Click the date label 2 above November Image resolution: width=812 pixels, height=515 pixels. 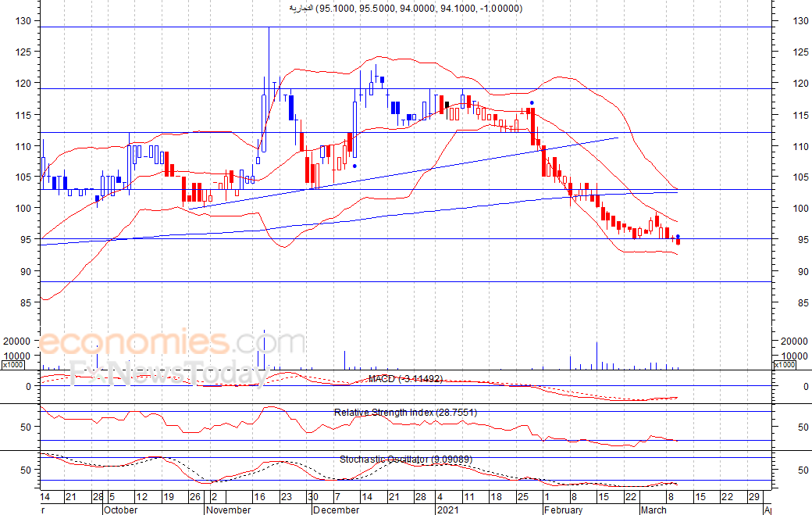(214, 497)
